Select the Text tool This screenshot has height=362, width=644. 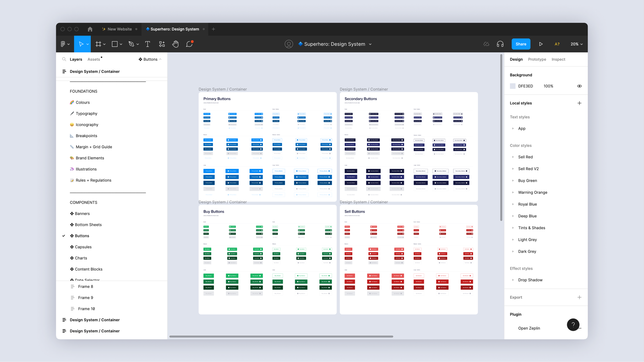148,44
